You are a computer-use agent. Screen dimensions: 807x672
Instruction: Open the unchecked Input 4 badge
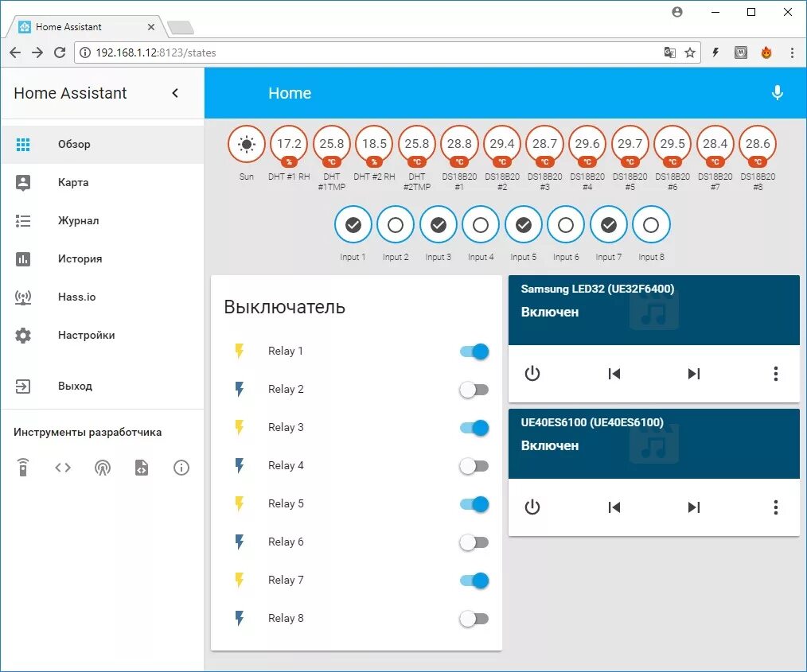pos(481,225)
